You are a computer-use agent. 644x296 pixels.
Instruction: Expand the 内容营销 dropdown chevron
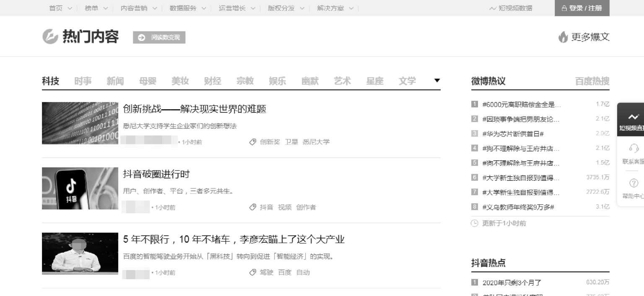(155, 8)
